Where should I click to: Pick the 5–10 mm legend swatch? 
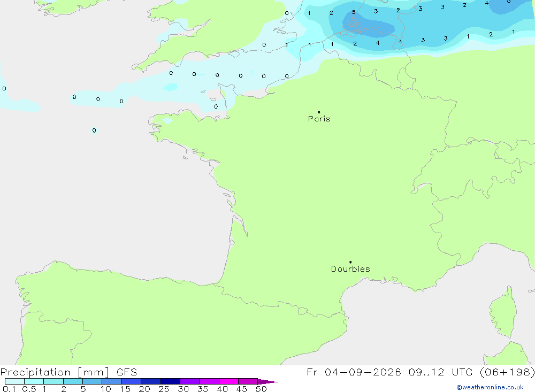(92, 381)
